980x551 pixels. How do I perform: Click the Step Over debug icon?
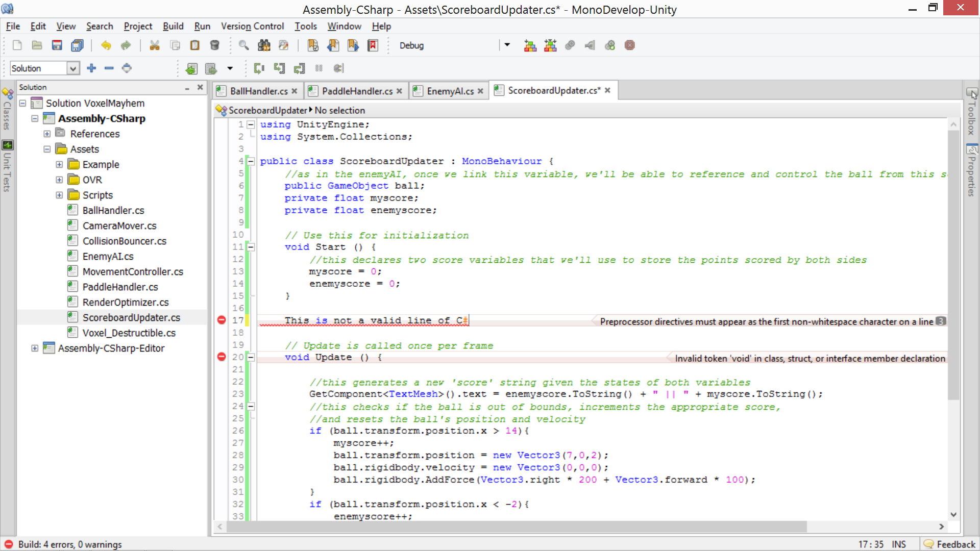point(259,68)
